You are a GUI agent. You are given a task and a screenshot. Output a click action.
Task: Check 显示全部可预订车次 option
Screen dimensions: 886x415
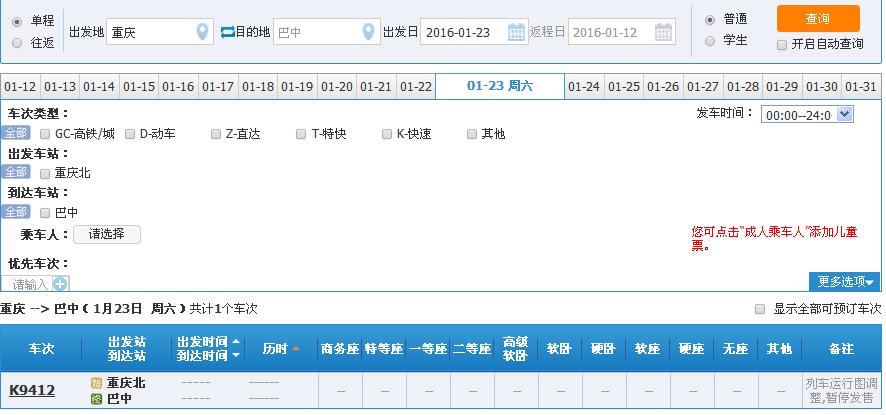[x=761, y=309]
